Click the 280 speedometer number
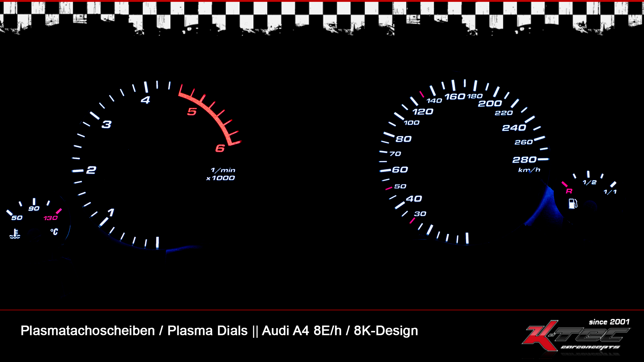Screen dimensions: 644x362 525,160
